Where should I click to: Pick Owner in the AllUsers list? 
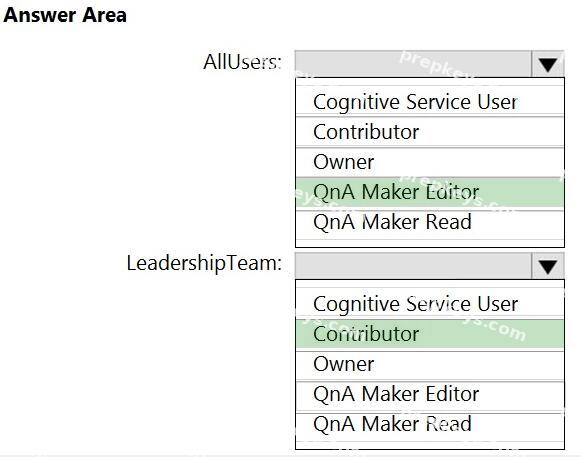click(430, 162)
